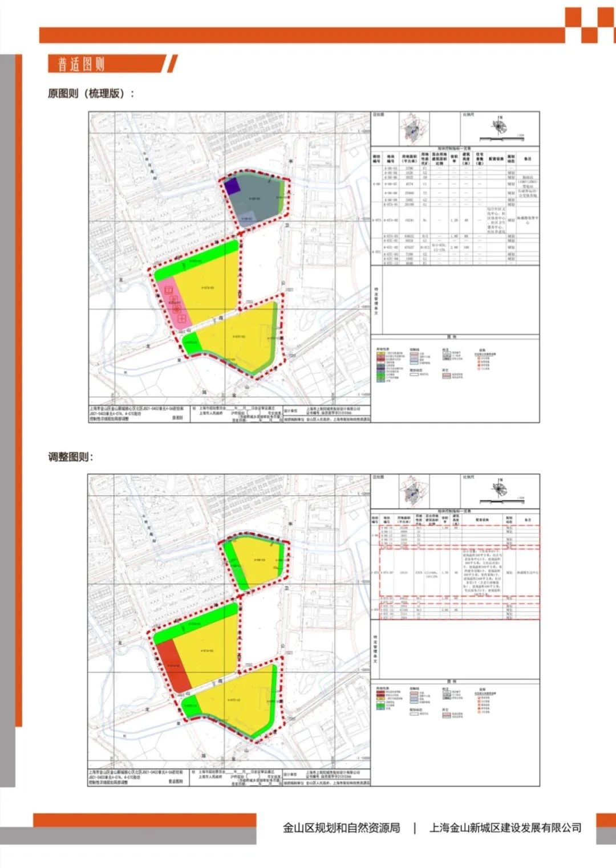Click 特定管理条文 label in original map

pyautogui.click(x=376, y=301)
